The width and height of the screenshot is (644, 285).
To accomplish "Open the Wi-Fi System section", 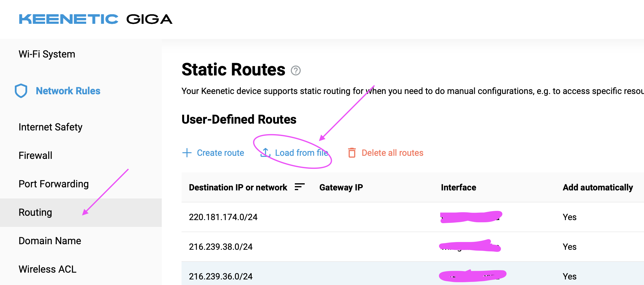I will pyautogui.click(x=47, y=54).
